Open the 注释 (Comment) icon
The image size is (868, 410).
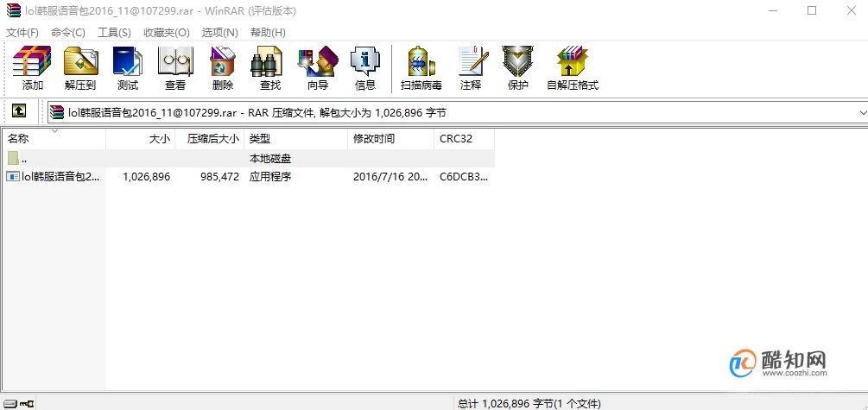[473, 61]
